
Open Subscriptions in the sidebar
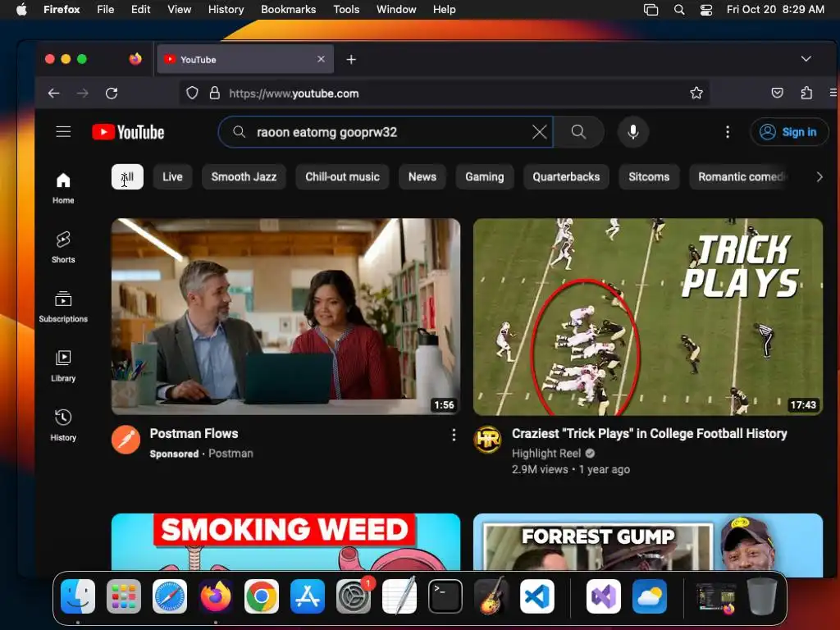tap(63, 307)
